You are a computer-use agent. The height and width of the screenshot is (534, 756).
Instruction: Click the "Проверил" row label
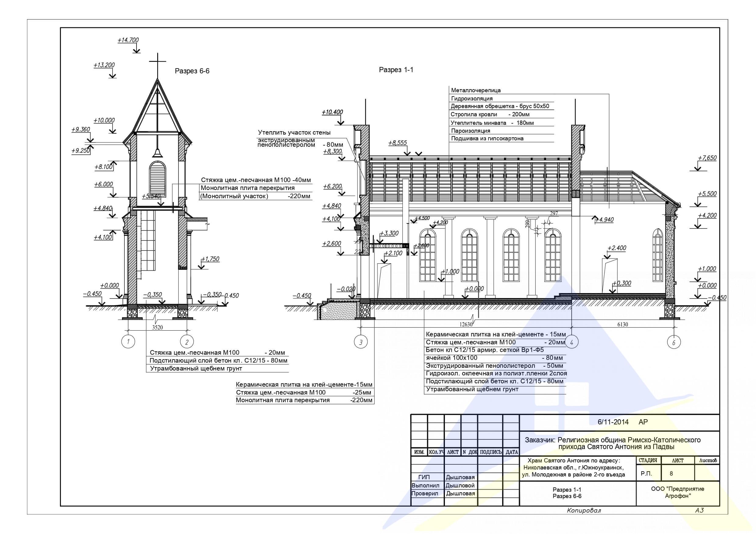[x=425, y=493]
